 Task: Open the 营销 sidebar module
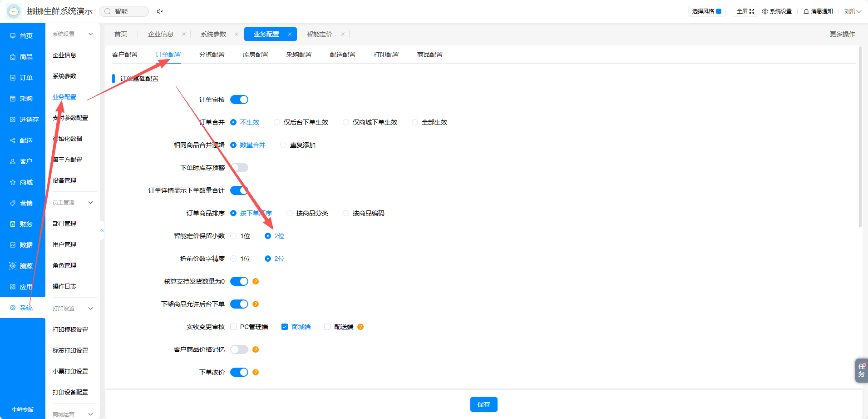point(22,203)
